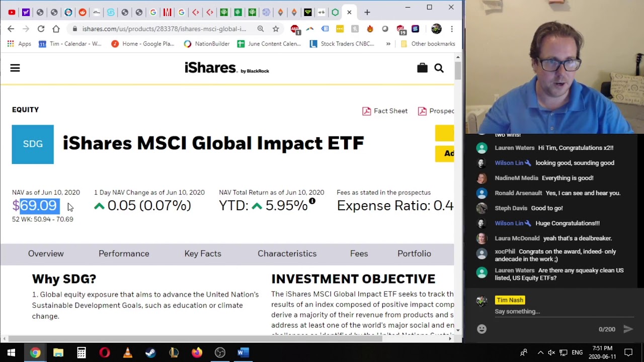
Task: Click the zoom magnifier in the address bar
Action: pyautogui.click(x=261, y=29)
